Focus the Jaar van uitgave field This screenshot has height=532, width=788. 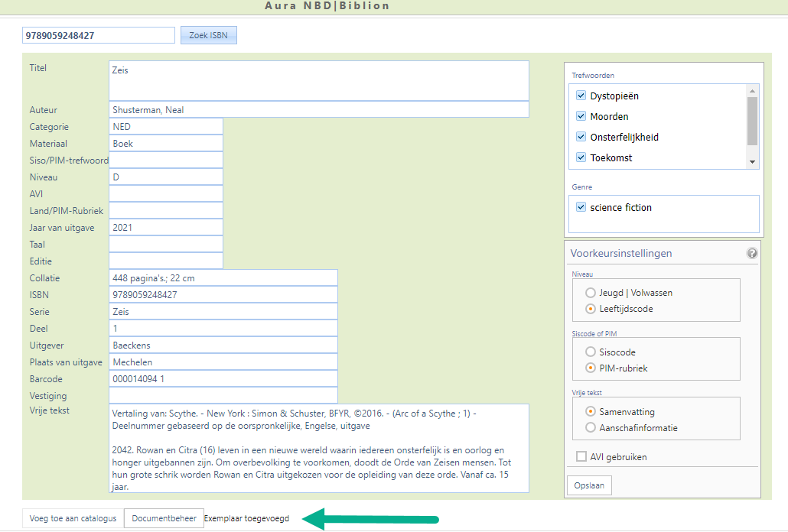pos(165,228)
